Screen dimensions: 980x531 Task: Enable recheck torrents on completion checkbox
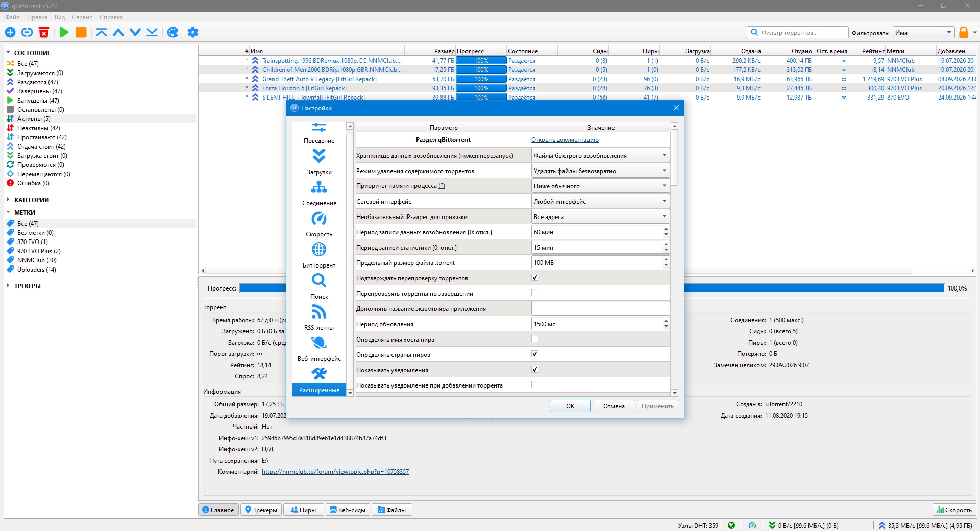(x=535, y=293)
